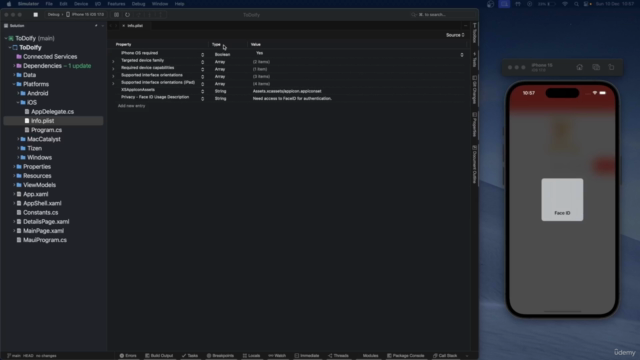
Task: Expand the Targeted device family row
Action: click(x=113, y=62)
